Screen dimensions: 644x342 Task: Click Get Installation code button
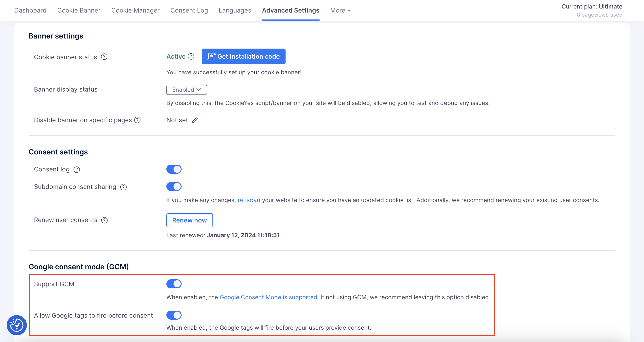(x=243, y=56)
